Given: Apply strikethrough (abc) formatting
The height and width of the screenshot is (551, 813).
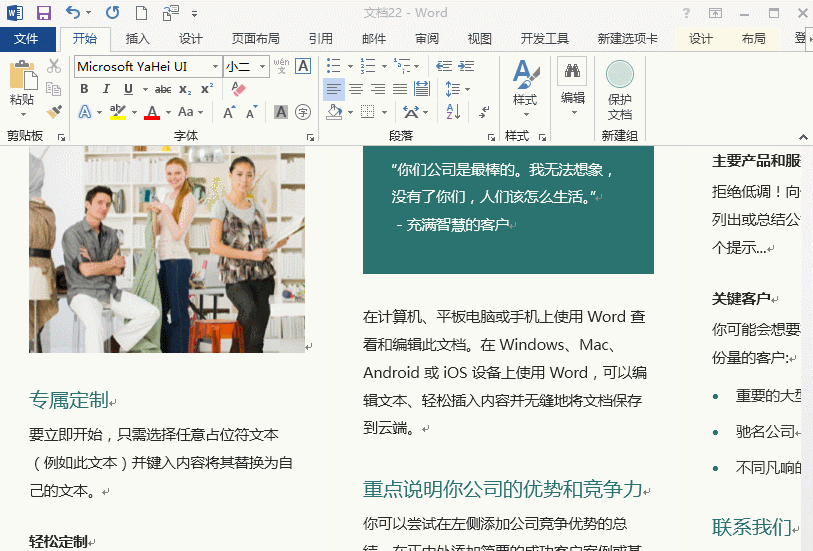Looking at the screenshot, I should click(163, 89).
